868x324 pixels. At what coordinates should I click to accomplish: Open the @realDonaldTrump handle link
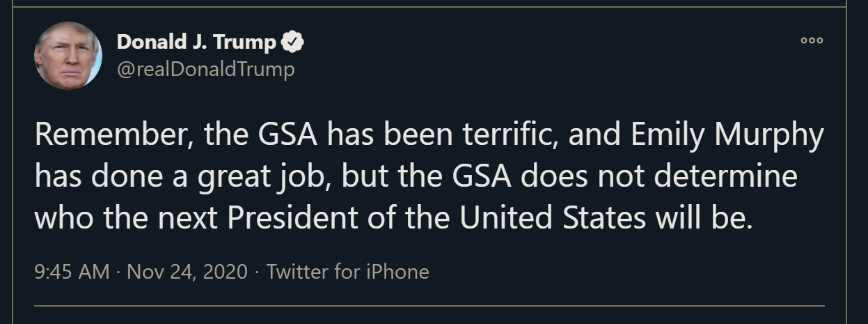click(x=205, y=69)
